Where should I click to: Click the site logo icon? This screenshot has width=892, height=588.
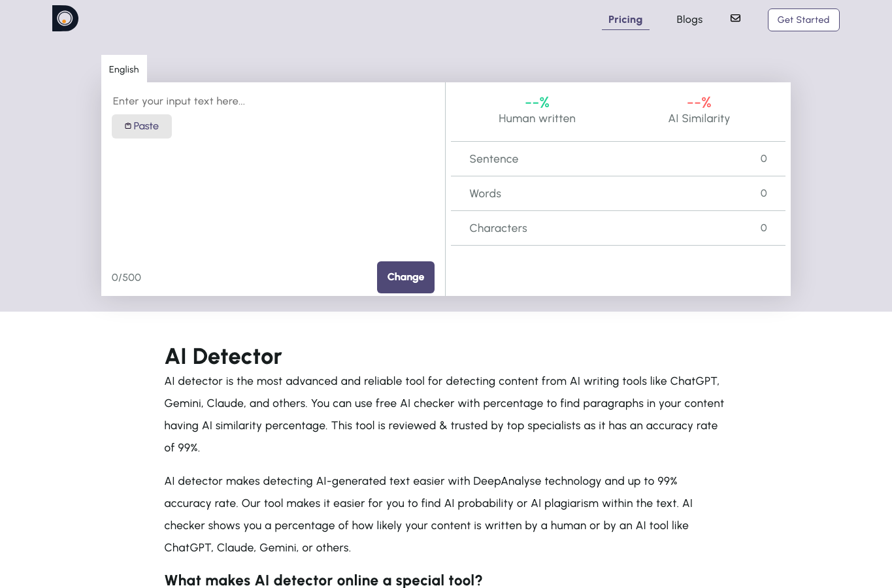coord(65,18)
